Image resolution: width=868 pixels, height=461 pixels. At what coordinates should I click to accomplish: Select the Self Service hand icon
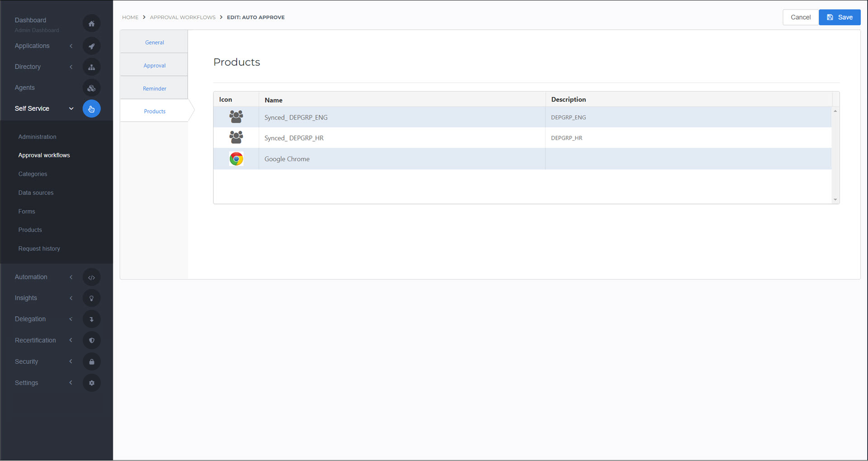click(91, 109)
